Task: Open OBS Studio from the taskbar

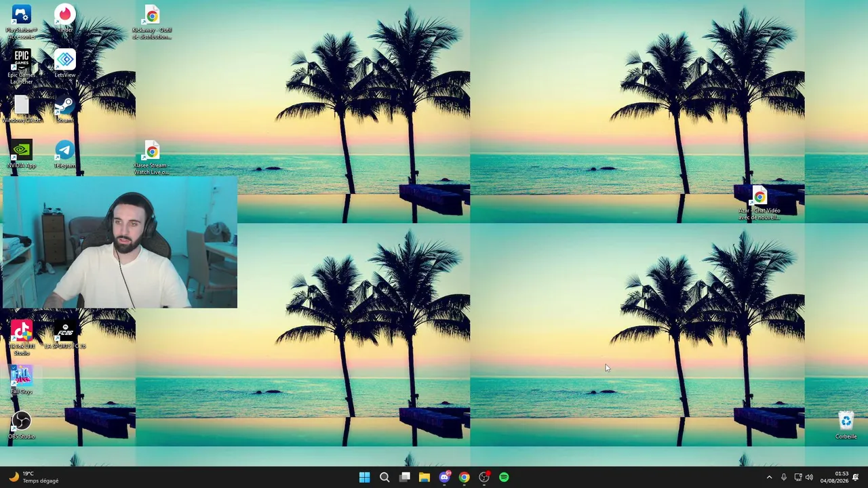Action: (x=484, y=477)
